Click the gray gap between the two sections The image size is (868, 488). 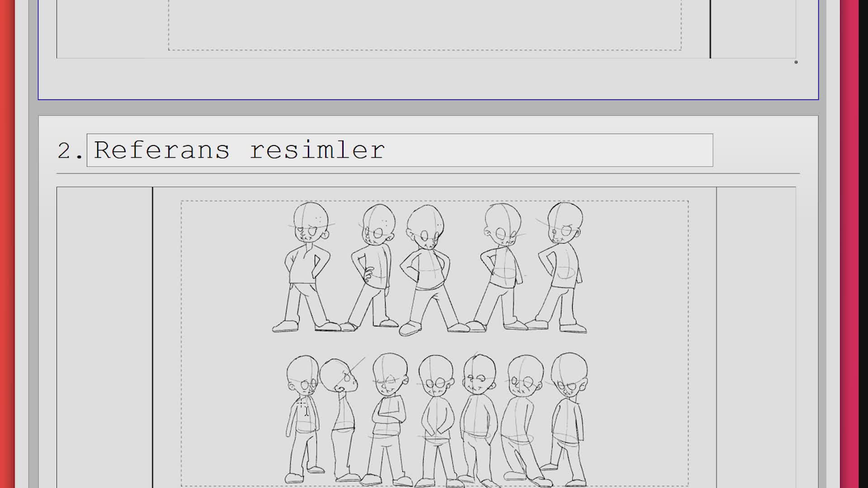(x=428, y=108)
